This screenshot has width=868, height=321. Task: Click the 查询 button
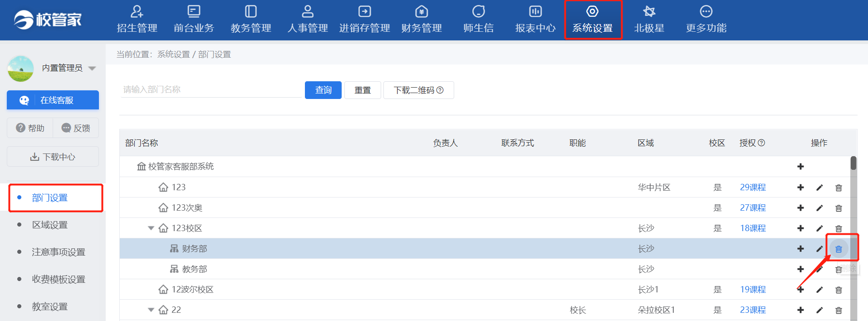tap(323, 90)
